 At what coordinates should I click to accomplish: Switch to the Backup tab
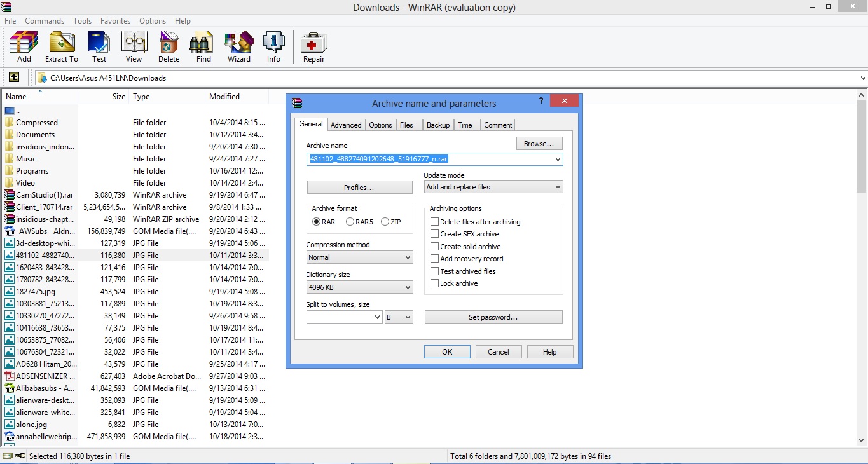(x=438, y=125)
